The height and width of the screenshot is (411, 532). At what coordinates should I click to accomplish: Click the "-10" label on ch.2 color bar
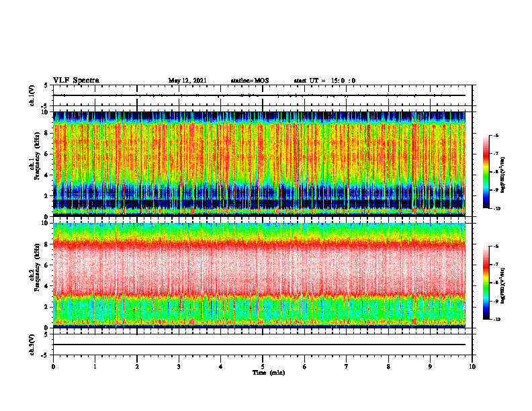point(496,320)
